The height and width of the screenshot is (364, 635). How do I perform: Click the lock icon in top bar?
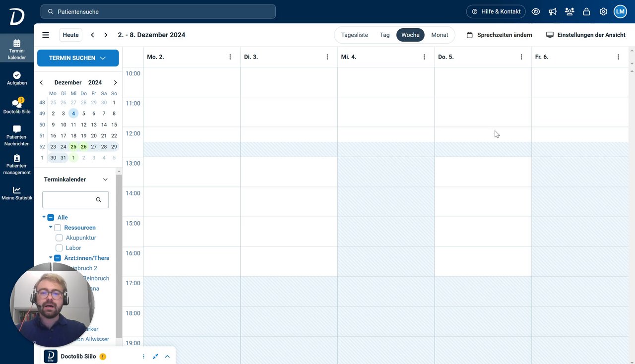pyautogui.click(x=586, y=11)
